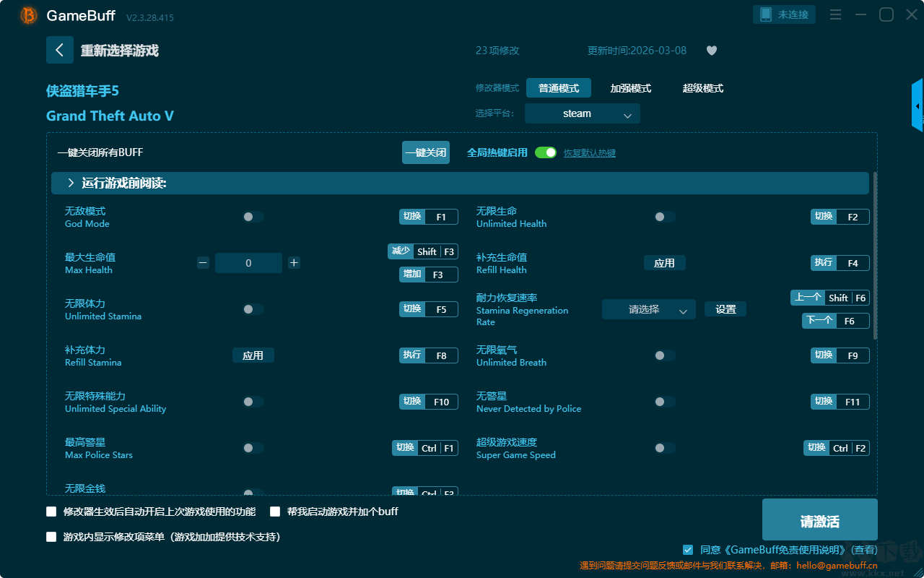Enable Super Game Speed switch
This screenshot has width=924, height=578.
click(x=664, y=448)
